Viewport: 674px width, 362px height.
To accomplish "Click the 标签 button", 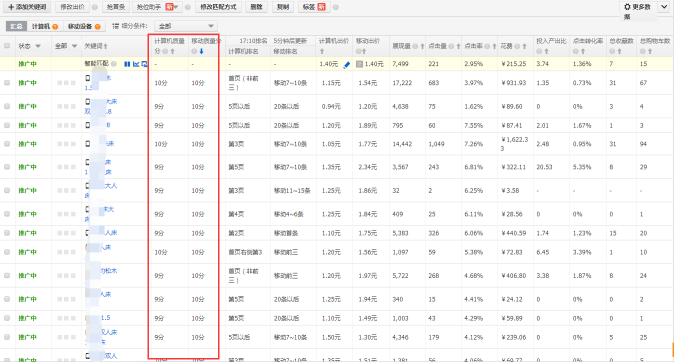I will [x=314, y=7].
